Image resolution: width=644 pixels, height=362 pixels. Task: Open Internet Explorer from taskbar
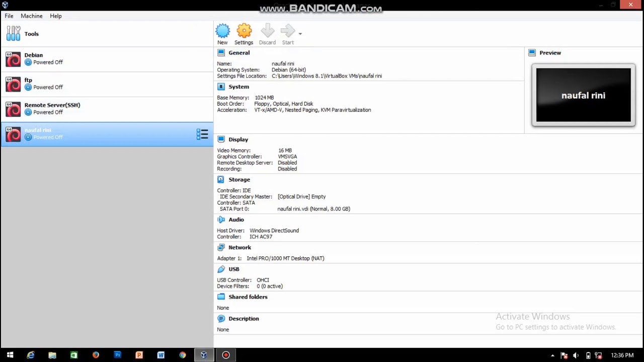pos(31,355)
